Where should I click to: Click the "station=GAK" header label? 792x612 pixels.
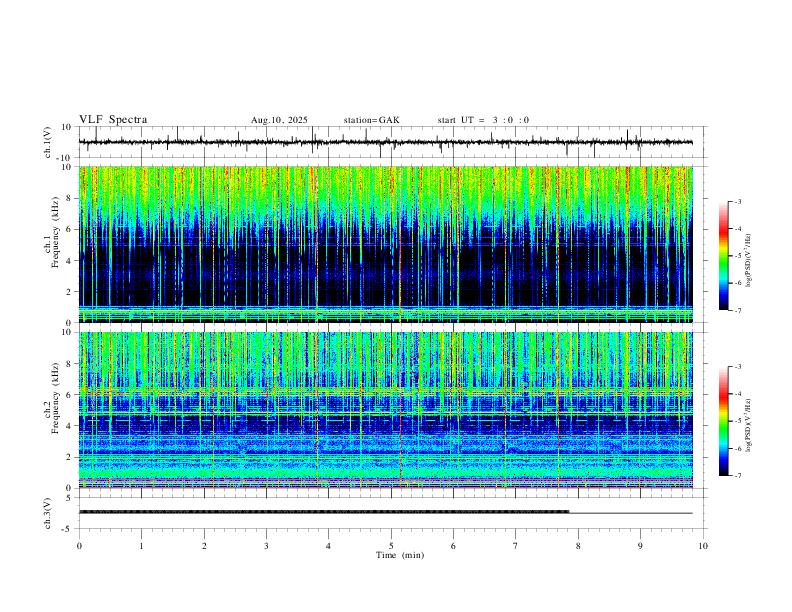point(372,120)
